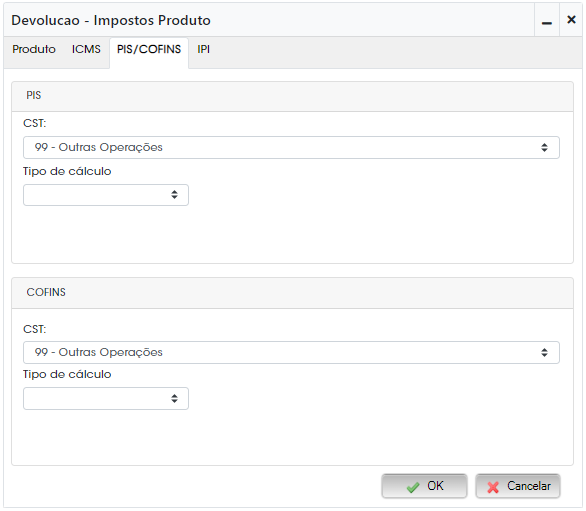
Task: Open the PIS CST dropdown showing 99 - Outras Operações
Action: [291, 148]
